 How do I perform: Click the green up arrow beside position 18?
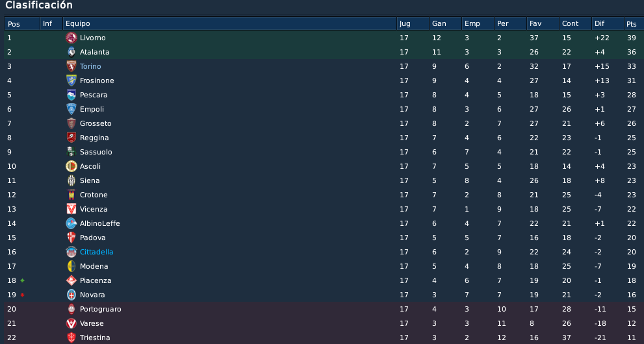pos(23,280)
